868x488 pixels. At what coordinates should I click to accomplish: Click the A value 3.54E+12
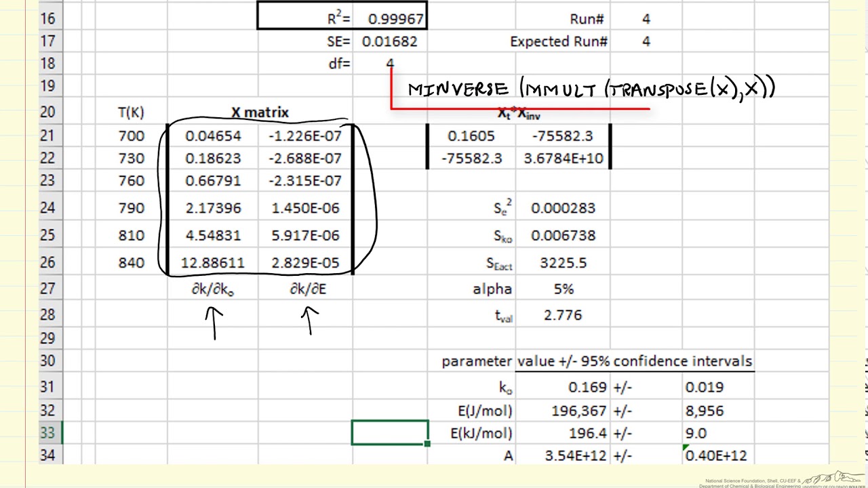(563, 456)
